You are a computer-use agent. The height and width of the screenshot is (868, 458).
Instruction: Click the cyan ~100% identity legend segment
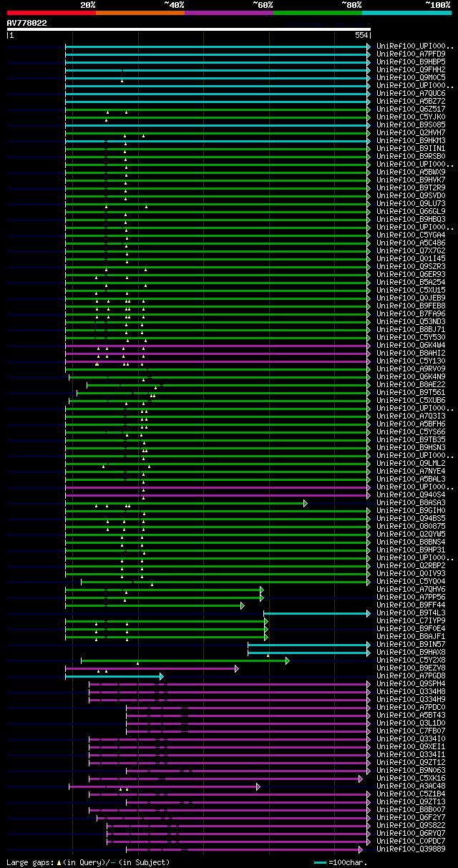(x=406, y=13)
